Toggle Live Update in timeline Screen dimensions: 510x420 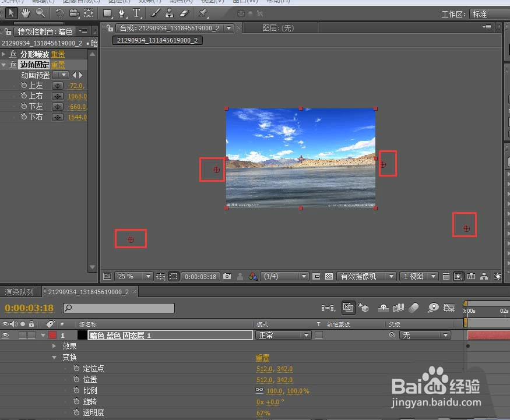[x=348, y=308]
